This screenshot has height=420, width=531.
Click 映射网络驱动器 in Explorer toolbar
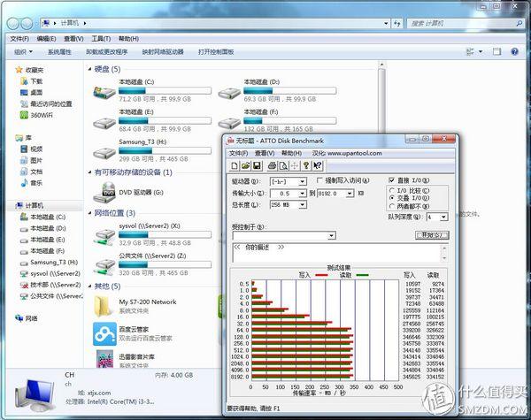(162, 52)
